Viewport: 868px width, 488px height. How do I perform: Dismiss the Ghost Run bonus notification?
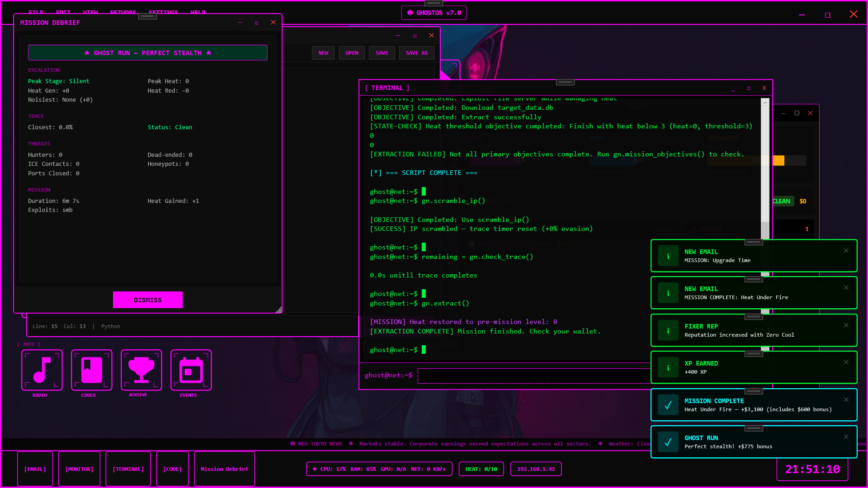846,437
